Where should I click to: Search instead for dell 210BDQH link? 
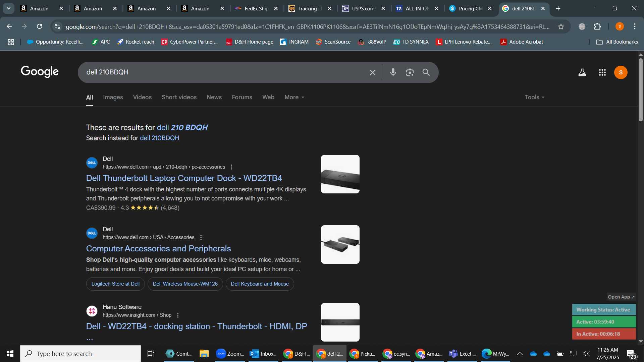click(159, 138)
